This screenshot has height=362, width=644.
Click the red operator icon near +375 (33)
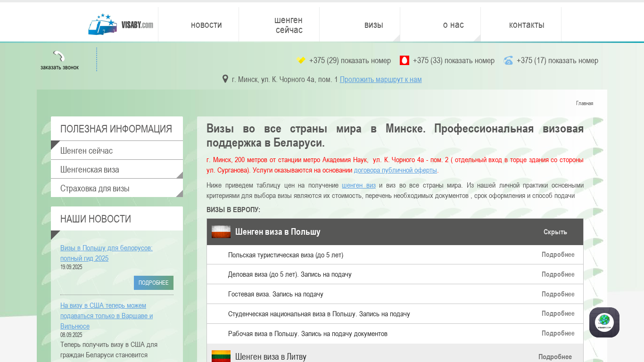405,60
